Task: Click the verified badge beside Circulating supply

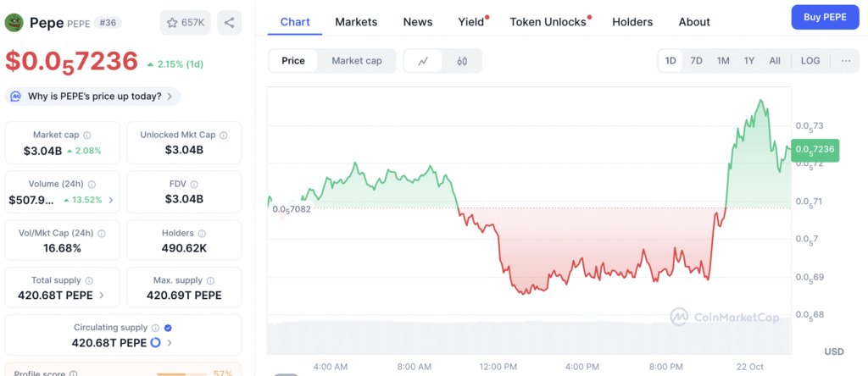Action: [168, 328]
